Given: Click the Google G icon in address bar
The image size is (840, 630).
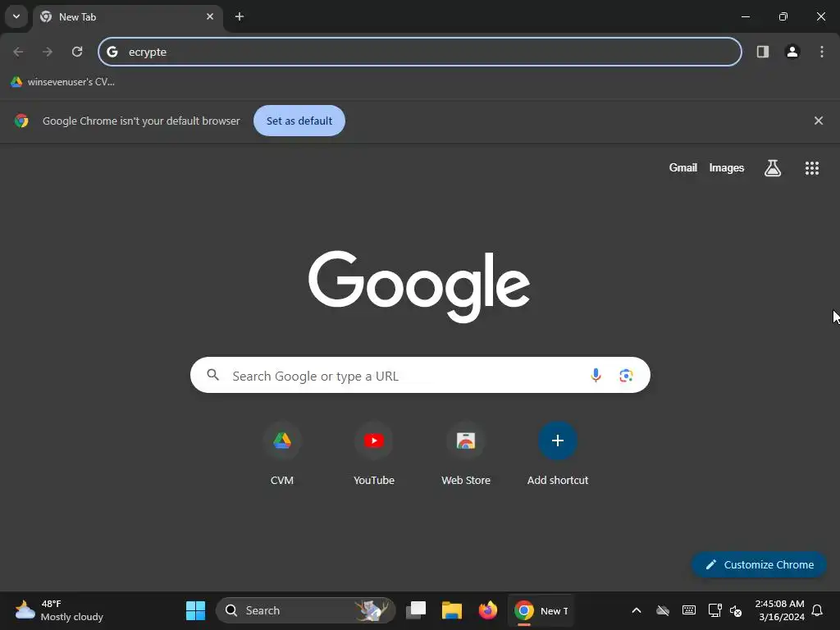Looking at the screenshot, I should [112, 52].
